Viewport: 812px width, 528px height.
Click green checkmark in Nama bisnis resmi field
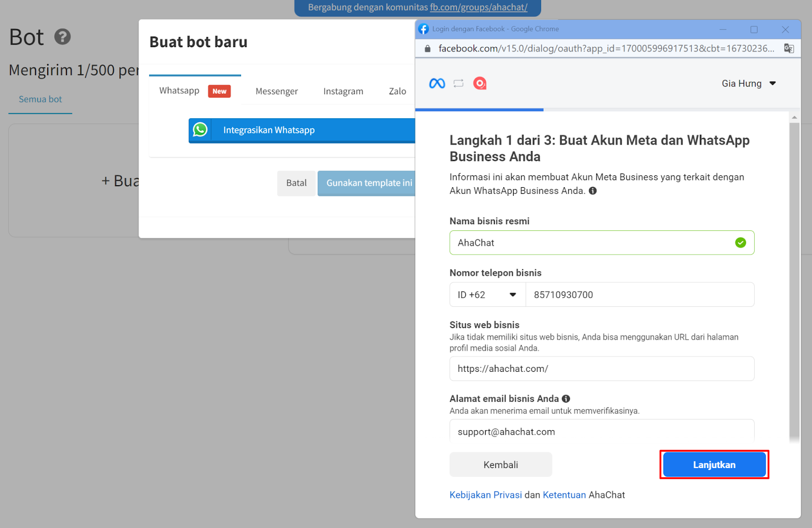coord(740,242)
